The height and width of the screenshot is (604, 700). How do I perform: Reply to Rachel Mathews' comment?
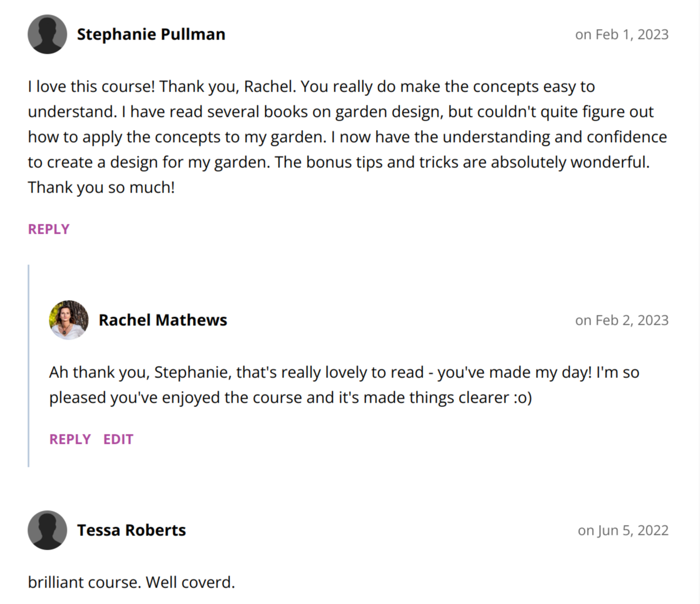pos(70,439)
